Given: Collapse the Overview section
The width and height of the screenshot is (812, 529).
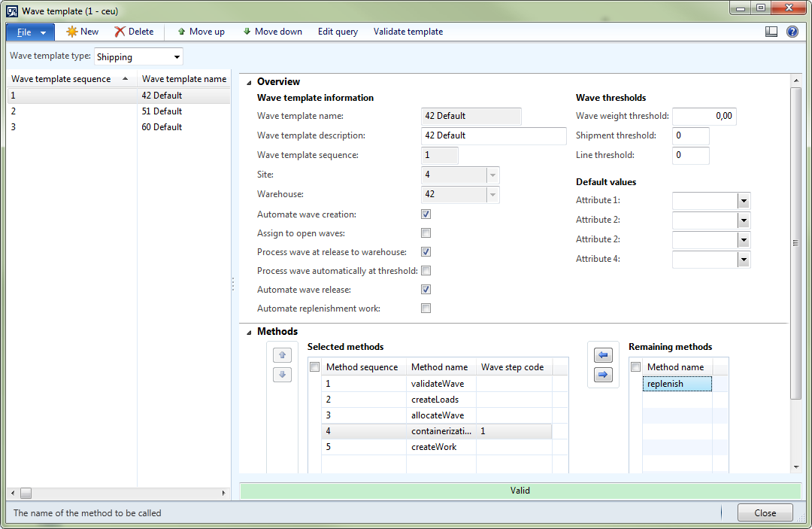Looking at the screenshot, I should pos(249,82).
